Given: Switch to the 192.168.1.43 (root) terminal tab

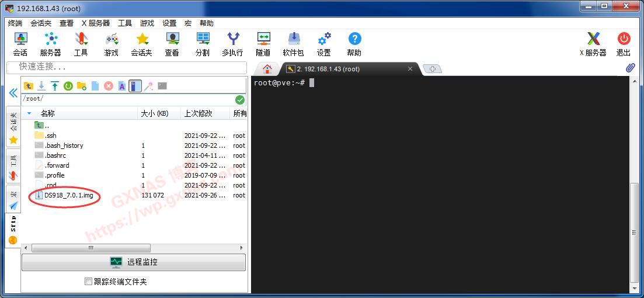Looking at the screenshot, I should tap(348, 69).
